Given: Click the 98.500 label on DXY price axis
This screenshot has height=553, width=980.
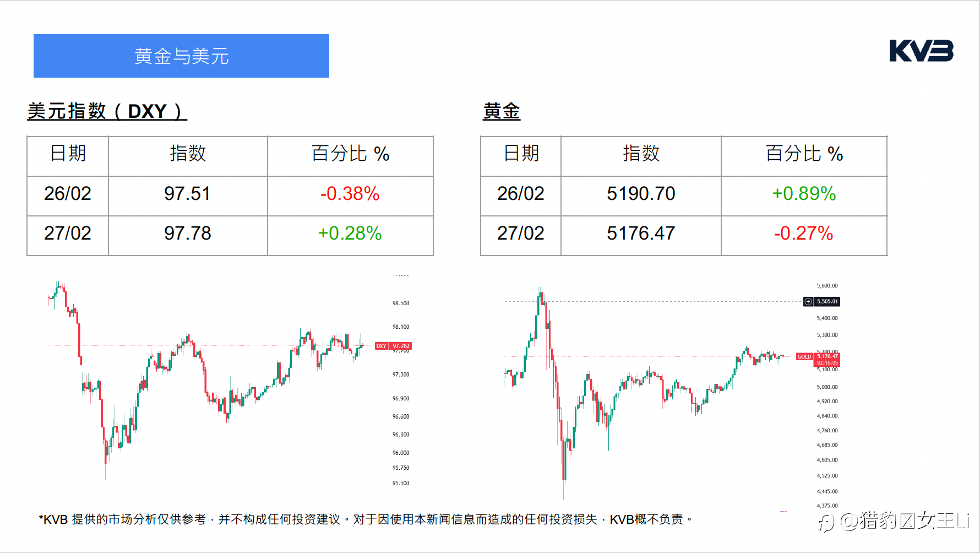Looking at the screenshot, I should click(x=401, y=303).
